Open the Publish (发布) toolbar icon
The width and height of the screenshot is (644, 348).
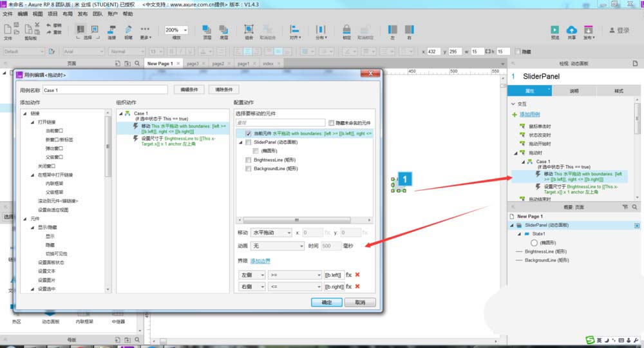click(589, 30)
